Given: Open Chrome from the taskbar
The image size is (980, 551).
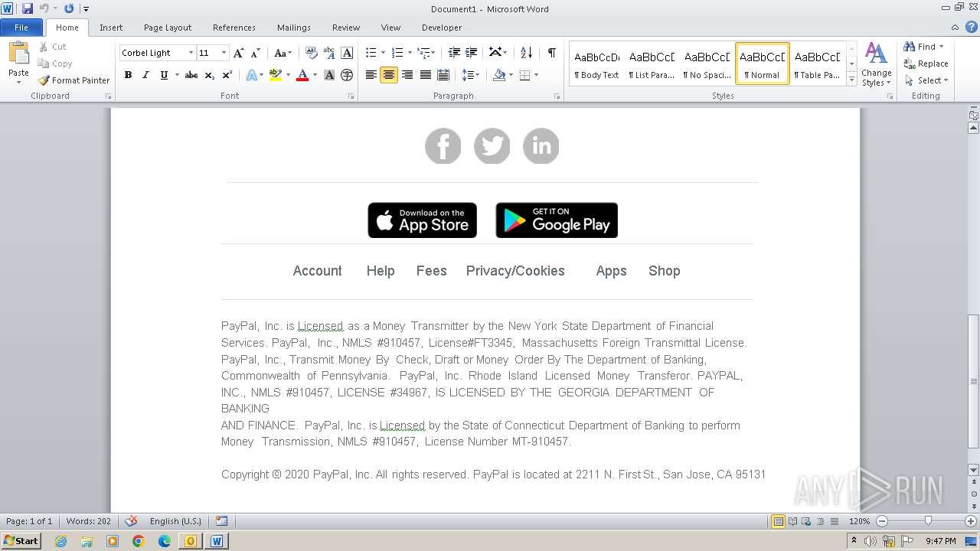Looking at the screenshot, I should (138, 541).
